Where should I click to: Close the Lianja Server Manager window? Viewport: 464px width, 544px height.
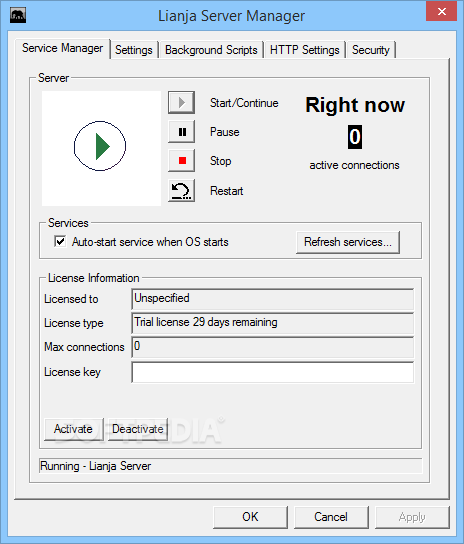click(441, 11)
